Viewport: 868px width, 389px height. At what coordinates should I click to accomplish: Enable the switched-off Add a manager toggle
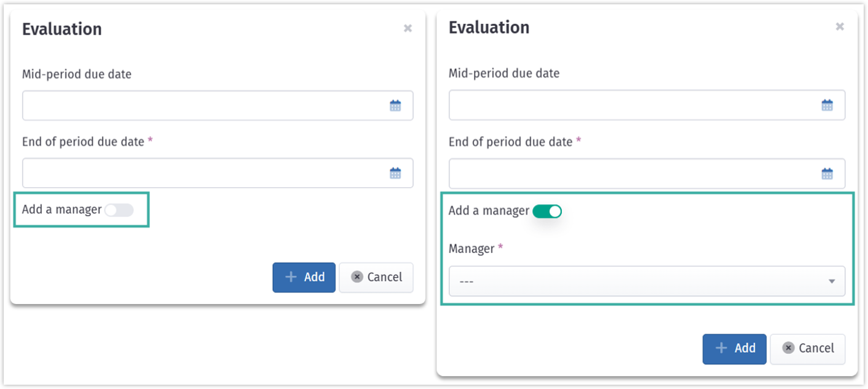click(119, 211)
